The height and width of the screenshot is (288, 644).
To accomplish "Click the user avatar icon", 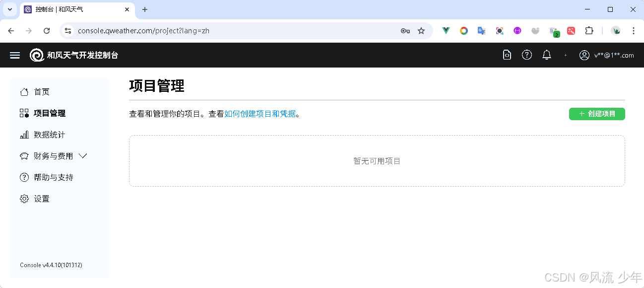I will click(584, 55).
